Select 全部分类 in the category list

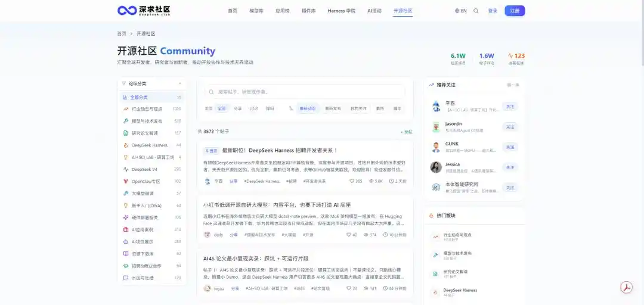pyautogui.click(x=152, y=97)
